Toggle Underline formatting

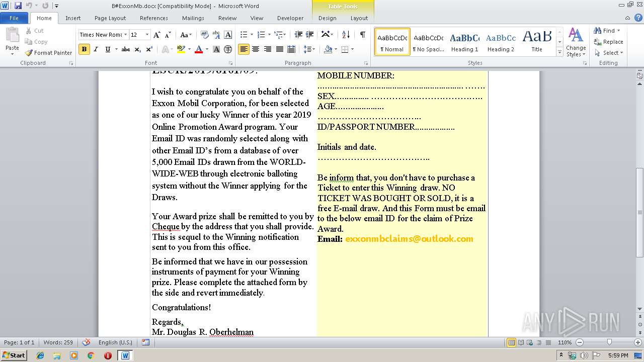108,49
